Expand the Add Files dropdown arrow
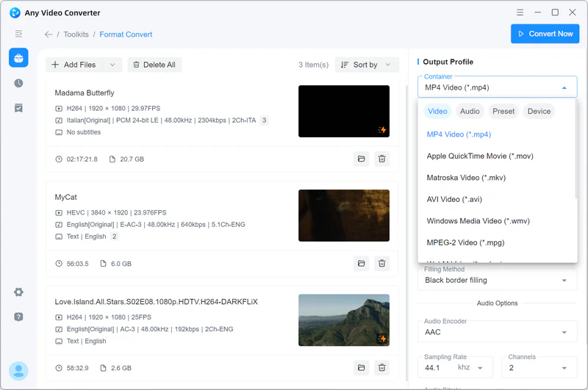The width and height of the screenshot is (588, 390). (x=112, y=65)
